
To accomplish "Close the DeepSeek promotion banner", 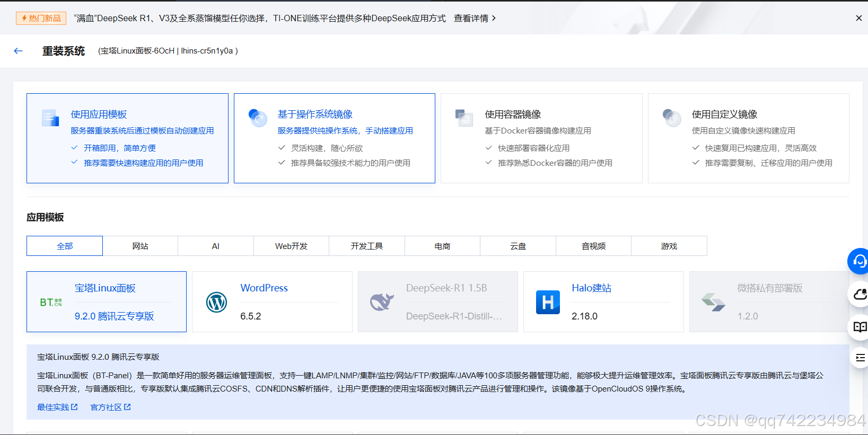I will (859, 18).
